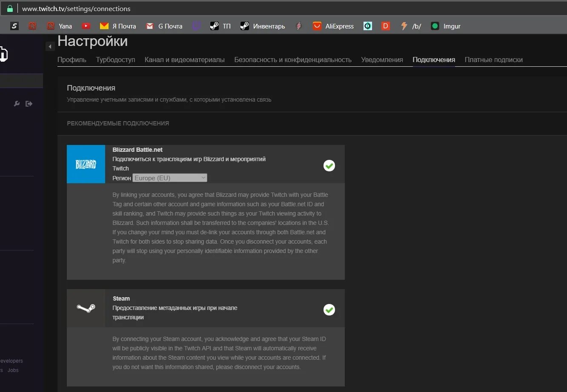Click the Jobs link in sidebar footer
Viewport: 567px width, 392px height.
[x=13, y=370]
